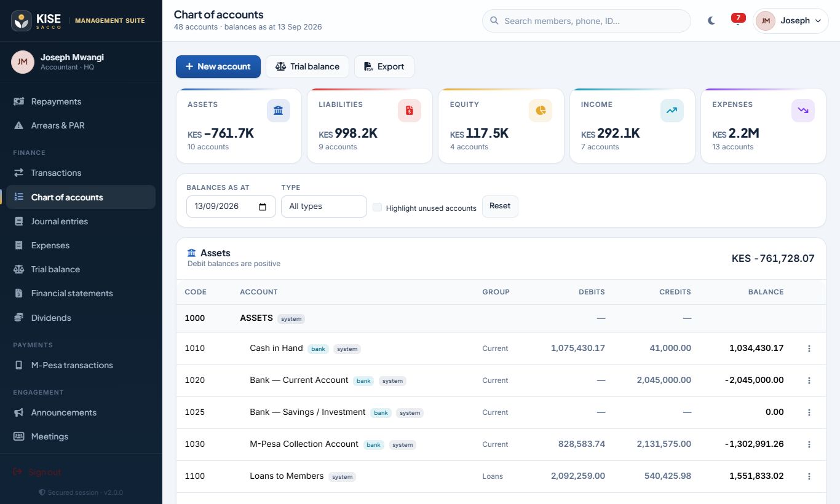Click Financial statements document icon
Screen dimensions: 840x504
[19, 293]
